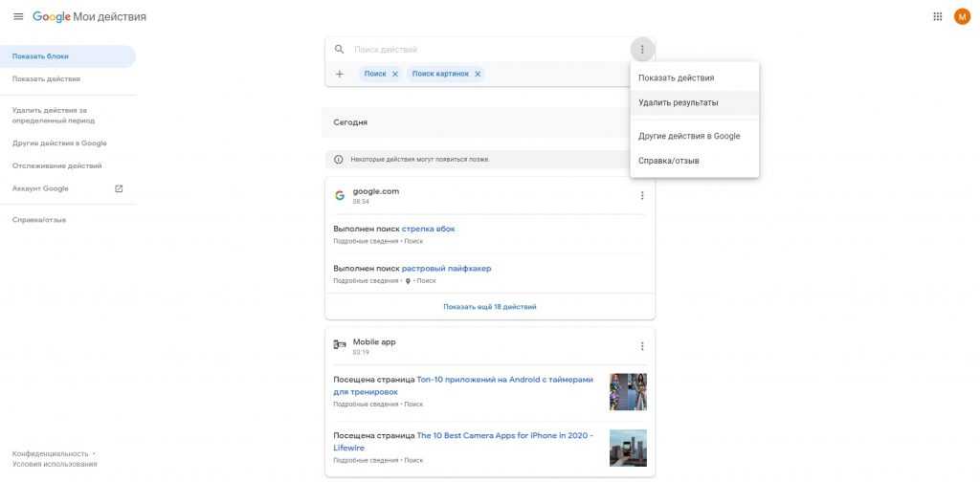Select "Другие действия в Google" menu item
The image size is (980, 482).
click(x=689, y=136)
